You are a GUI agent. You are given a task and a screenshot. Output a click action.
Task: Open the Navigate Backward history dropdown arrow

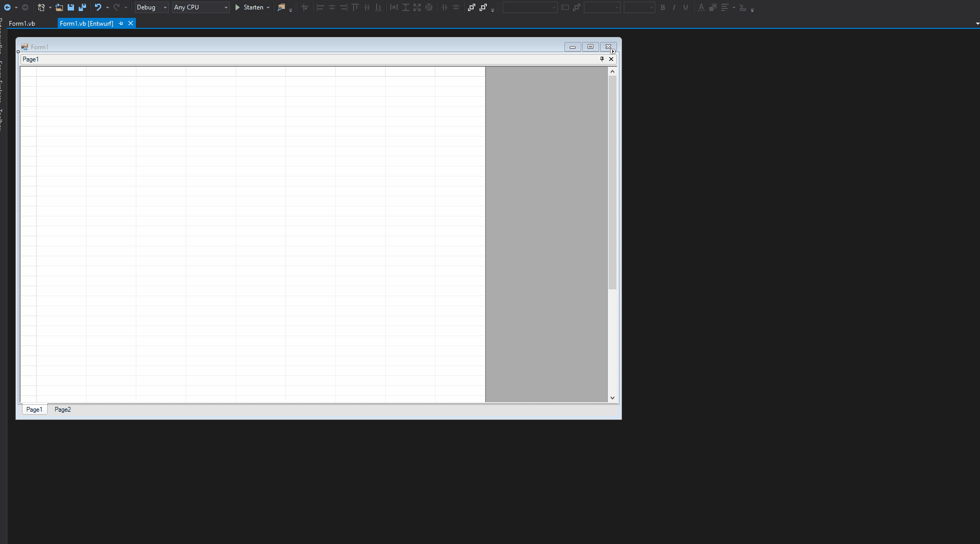16,7
